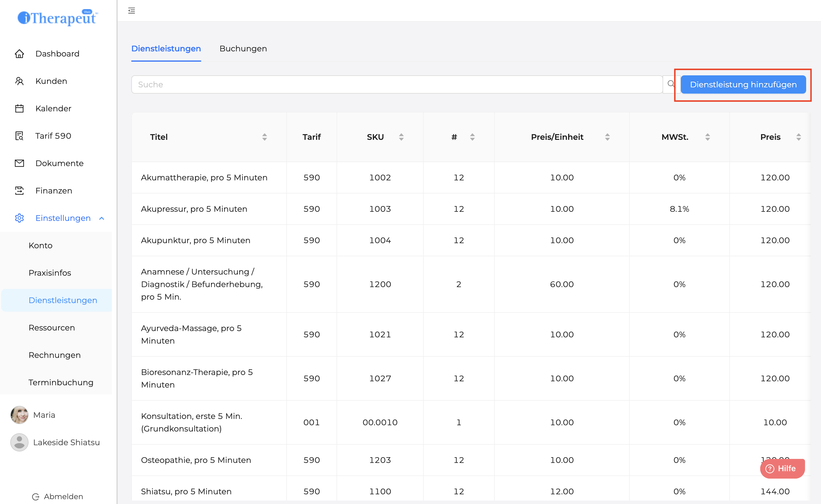Sort table by Titel column
Screen dimensions: 821x504
coord(264,137)
